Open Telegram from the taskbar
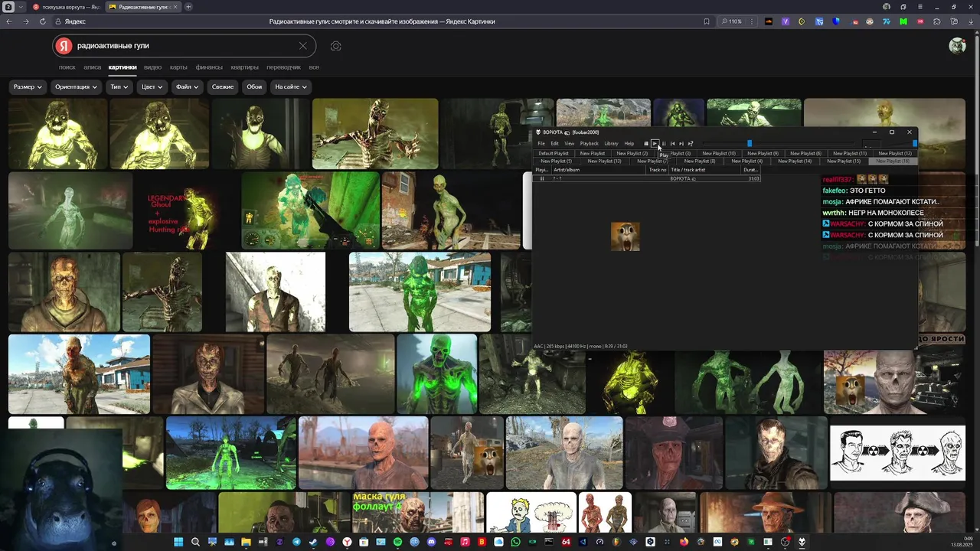 coord(296,542)
